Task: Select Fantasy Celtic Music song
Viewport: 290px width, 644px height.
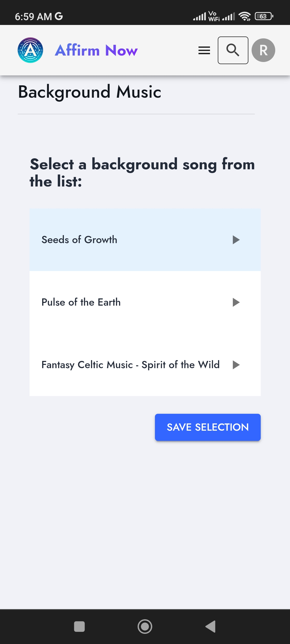Action: (130, 365)
